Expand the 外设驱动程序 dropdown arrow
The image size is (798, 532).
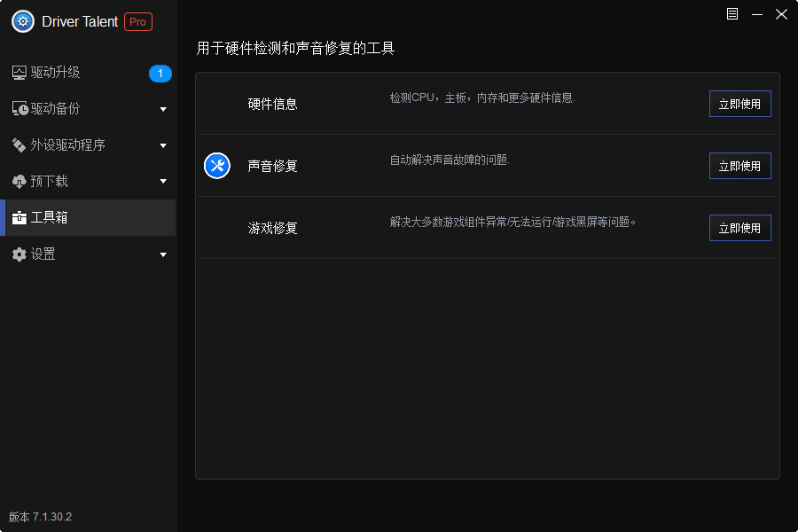pyautogui.click(x=163, y=146)
